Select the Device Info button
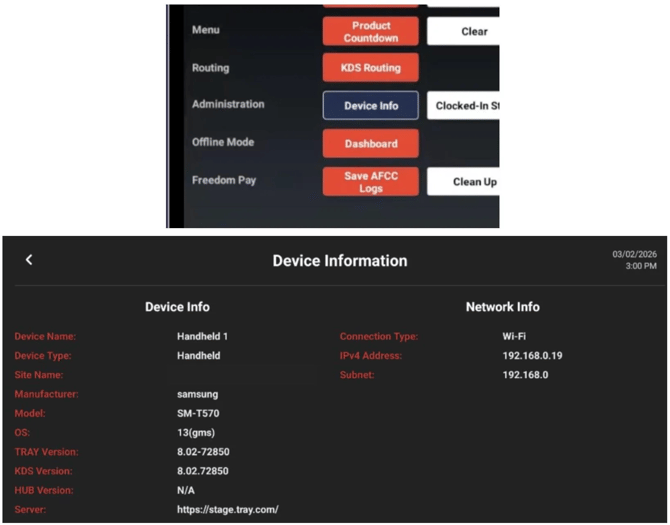The image size is (670, 525). pos(370,105)
